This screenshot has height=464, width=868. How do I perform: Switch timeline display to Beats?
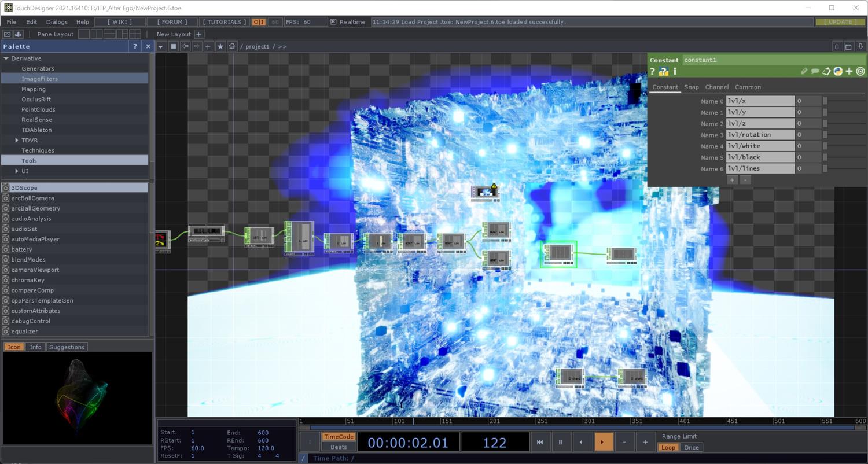tap(339, 447)
